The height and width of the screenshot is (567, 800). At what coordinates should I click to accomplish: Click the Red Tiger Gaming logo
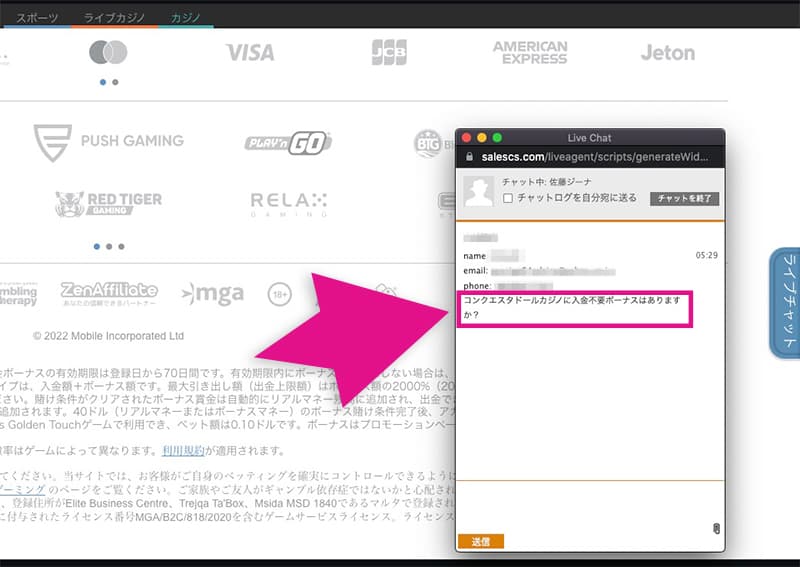click(x=109, y=204)
